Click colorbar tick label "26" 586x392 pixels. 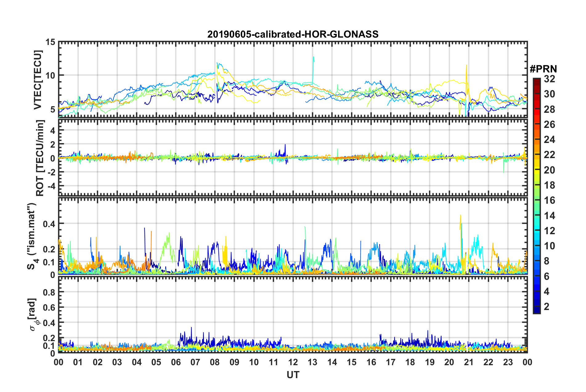tap(549, 125)
